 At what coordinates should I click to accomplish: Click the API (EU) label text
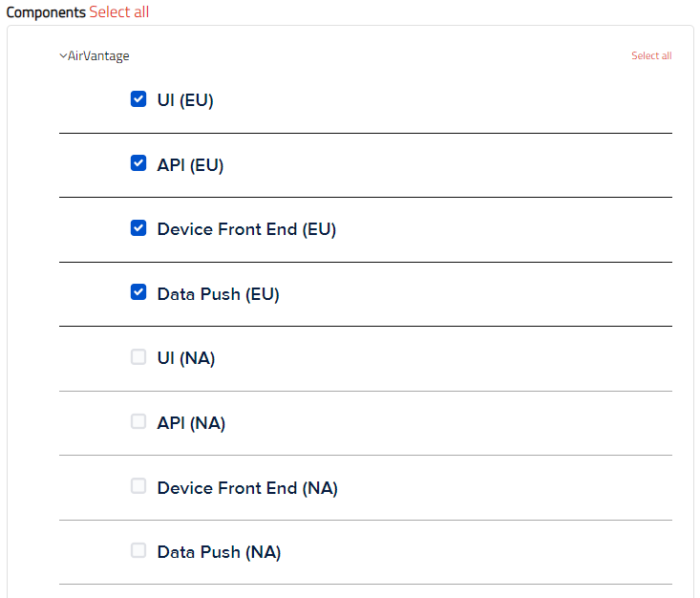click(190, 165)
